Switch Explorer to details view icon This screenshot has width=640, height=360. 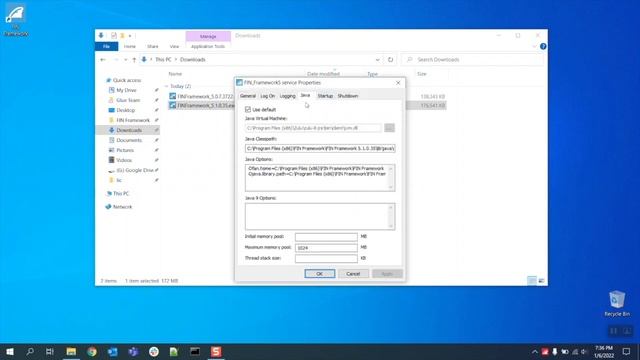click(x=531, y=281)
